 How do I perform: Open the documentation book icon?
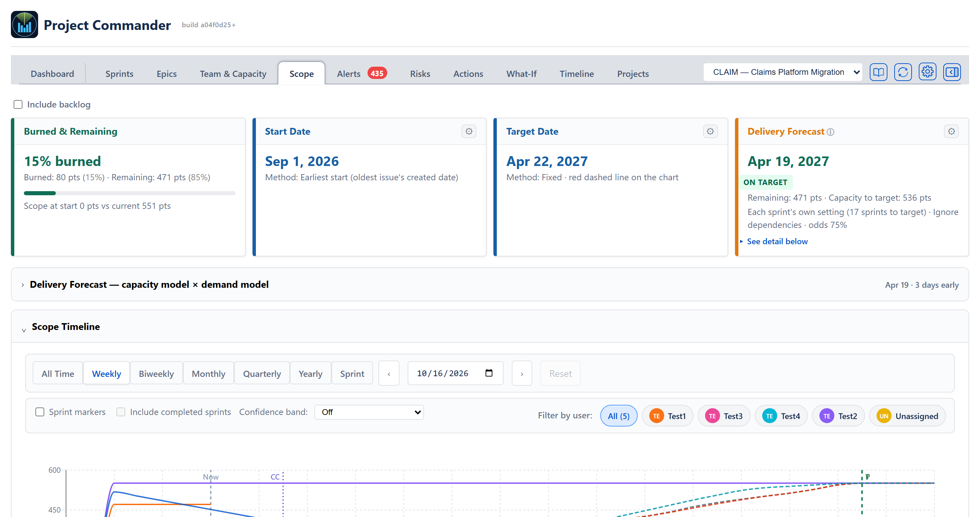tap(878, 72)
